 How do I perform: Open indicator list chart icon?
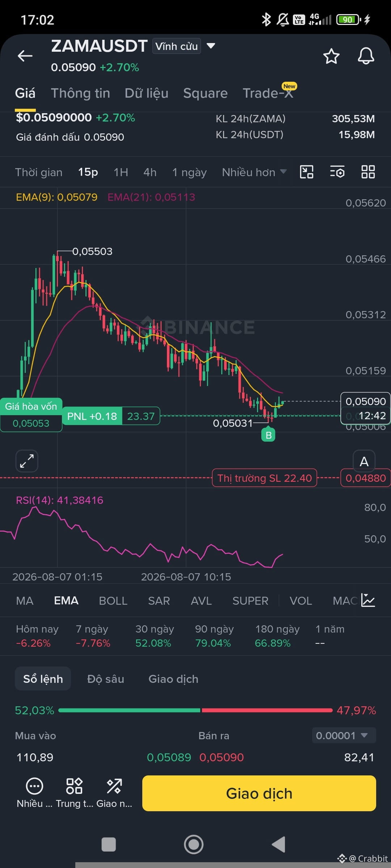(368, 600)
